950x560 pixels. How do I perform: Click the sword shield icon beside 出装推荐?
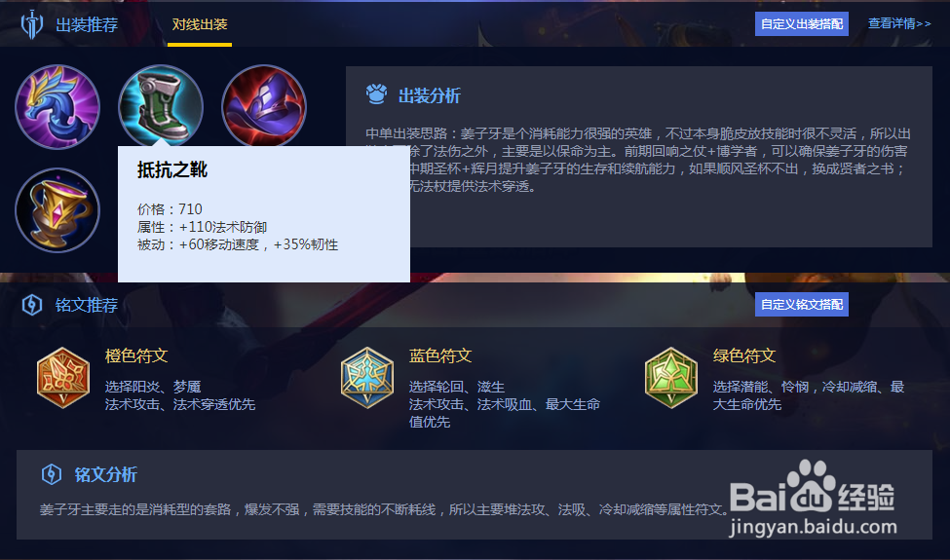click(31, 24)
